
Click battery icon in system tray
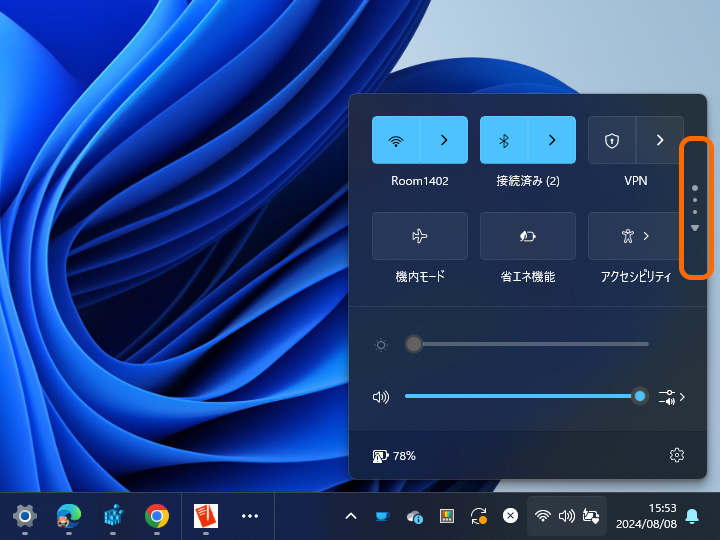(591, 516)
